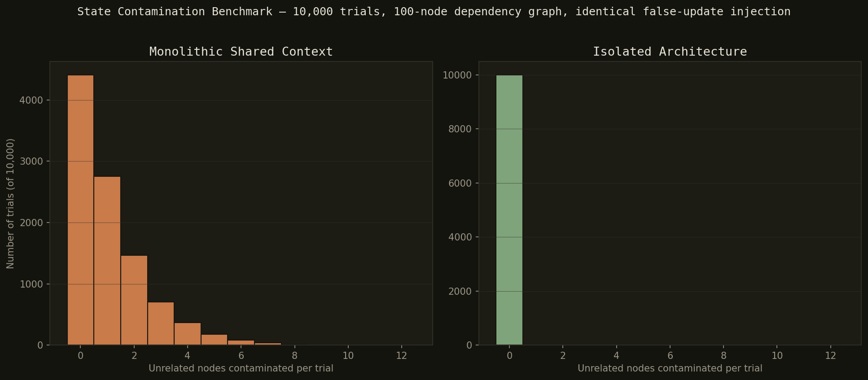Click left chart's x-axis label text
868x380 pixels.
point(241,368)
